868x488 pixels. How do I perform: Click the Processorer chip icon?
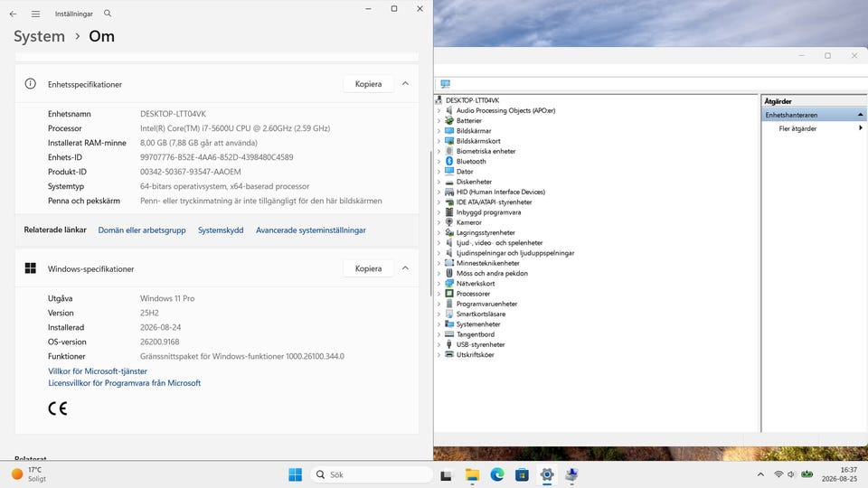(x=449, y=294)
